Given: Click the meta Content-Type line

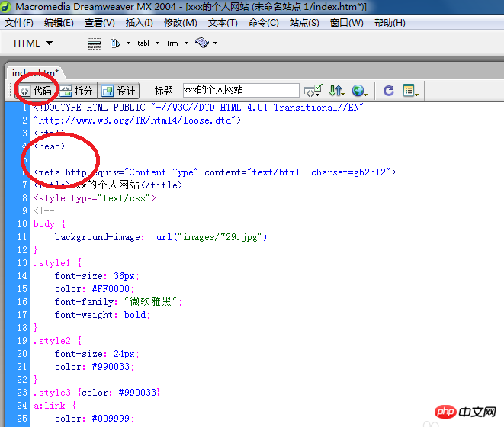Looking at the screenshot, I should click(x=215, y=172).
